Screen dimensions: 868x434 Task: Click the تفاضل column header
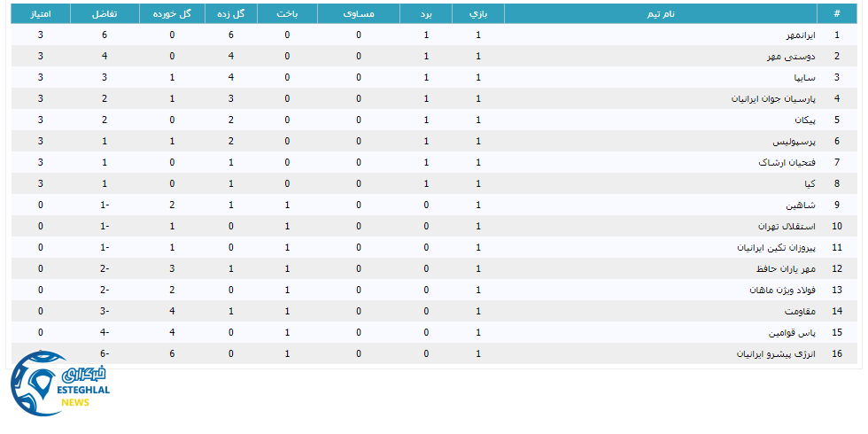[105, 13]
